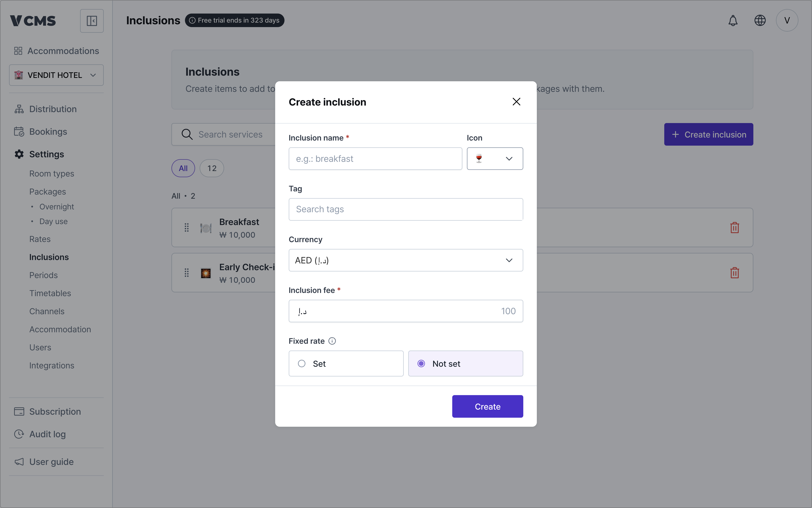812x508 pixels.
Task: Click the Breakfast ₩ 10,000 price
Action: [x=237, y=235]
